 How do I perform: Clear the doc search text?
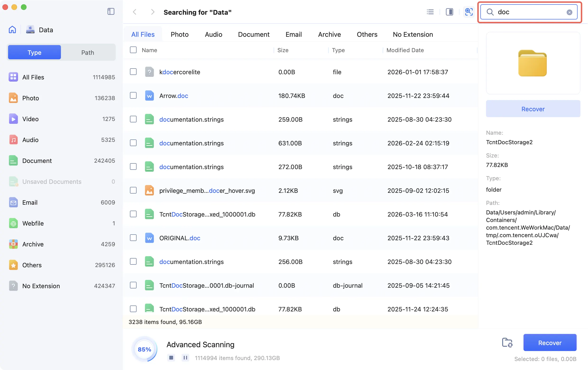(569, 12)
